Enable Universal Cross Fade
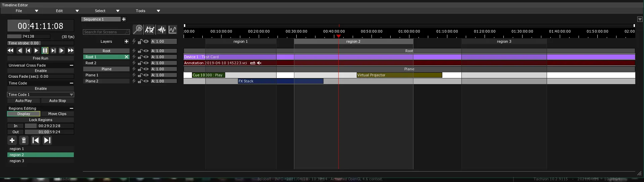Image resolution: width=644 pixels, height=182 pixels. (x=41, y=71)
